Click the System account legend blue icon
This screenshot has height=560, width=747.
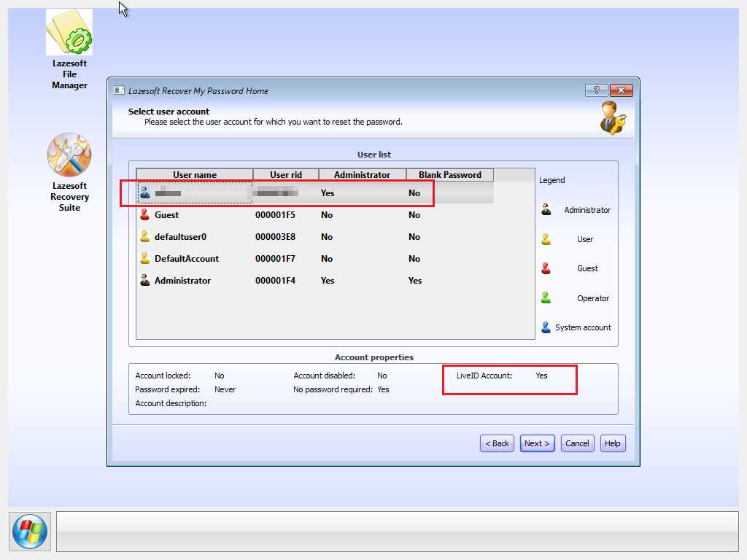[x=546, y=327]
